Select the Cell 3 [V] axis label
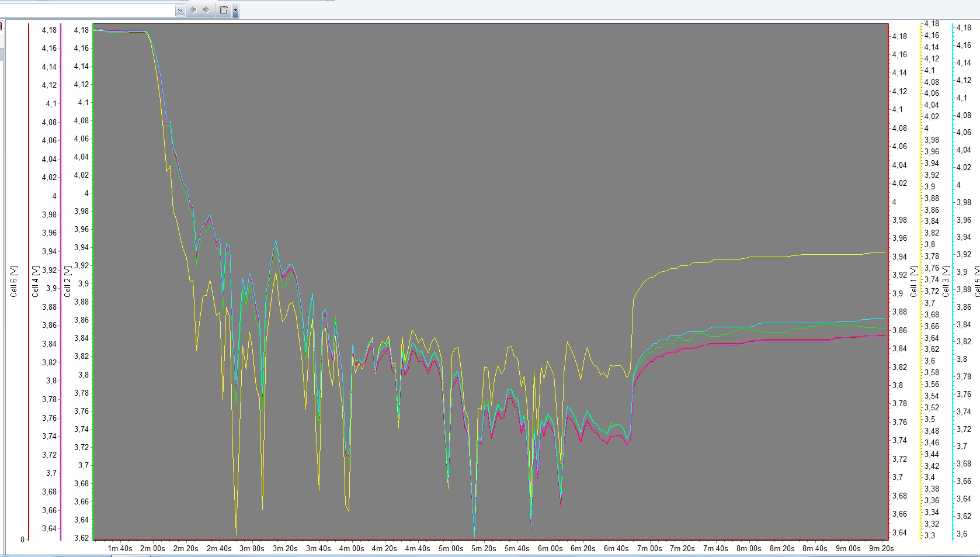Viewport: 980px width, 557px height. pos(946,282)
